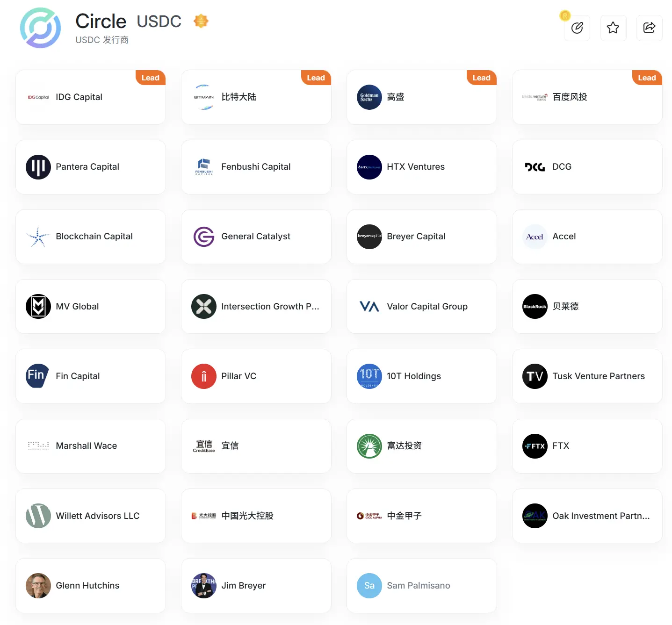Viewport: 672px width, 625px height.
Task: Open Tusk Venture Partners card
Action: 587,376
